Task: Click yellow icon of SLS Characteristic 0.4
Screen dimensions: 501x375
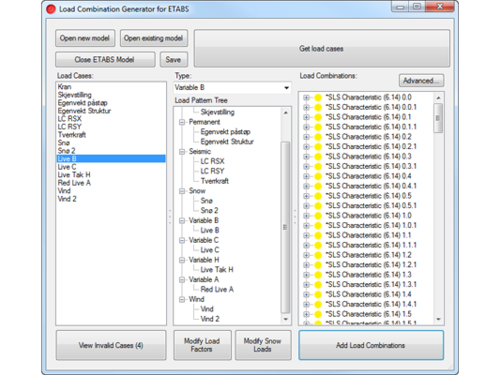Action: click(x=318, y=176)
